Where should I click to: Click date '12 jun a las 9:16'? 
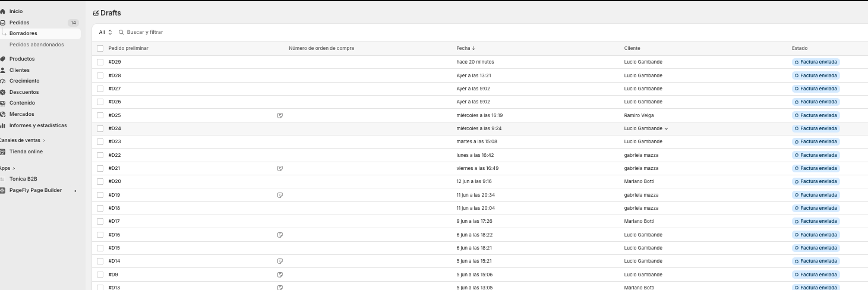[x=474, y=181]
